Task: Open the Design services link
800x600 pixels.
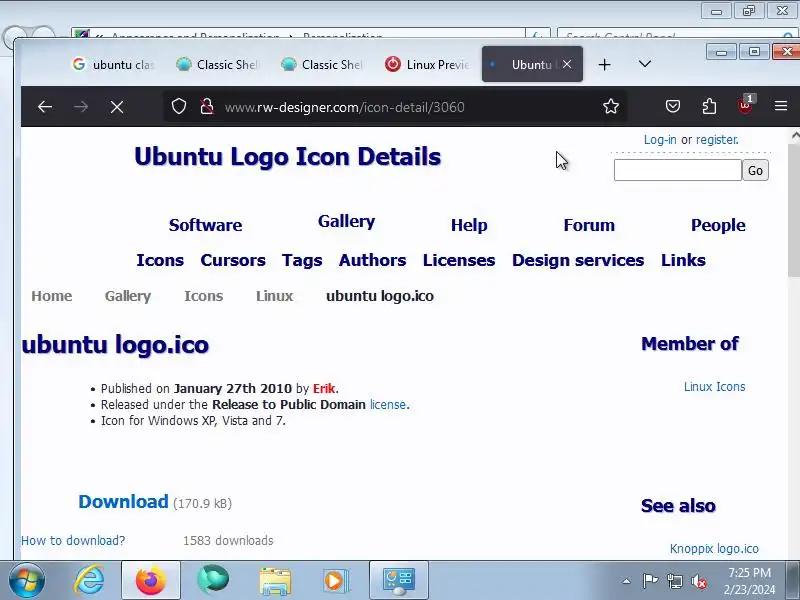Action: coord(578,260)
